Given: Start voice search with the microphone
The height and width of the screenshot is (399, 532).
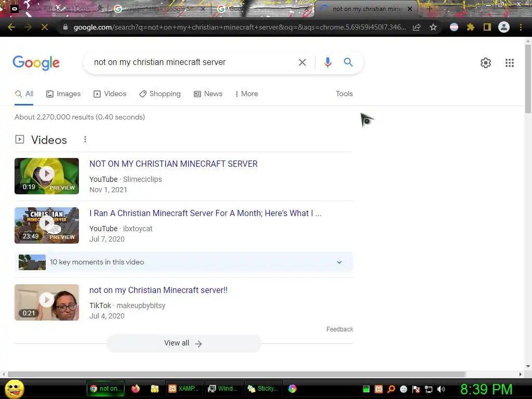Looking at the screenshot, I should (x=327, y=62).
